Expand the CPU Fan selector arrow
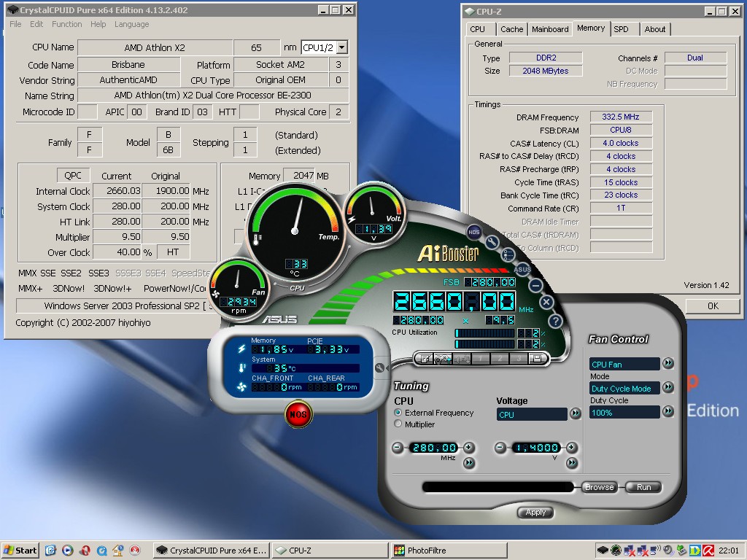The width and height of the screenshot is (747, 560). (668, 363)
